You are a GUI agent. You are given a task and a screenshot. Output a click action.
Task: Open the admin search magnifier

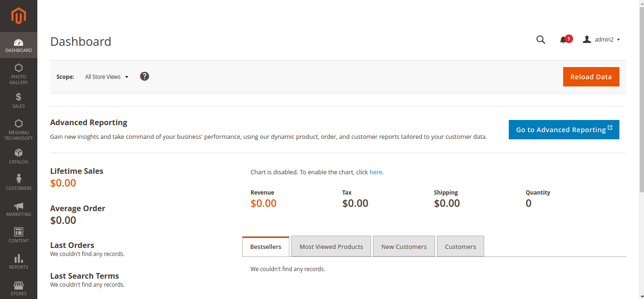click(540, 40)
